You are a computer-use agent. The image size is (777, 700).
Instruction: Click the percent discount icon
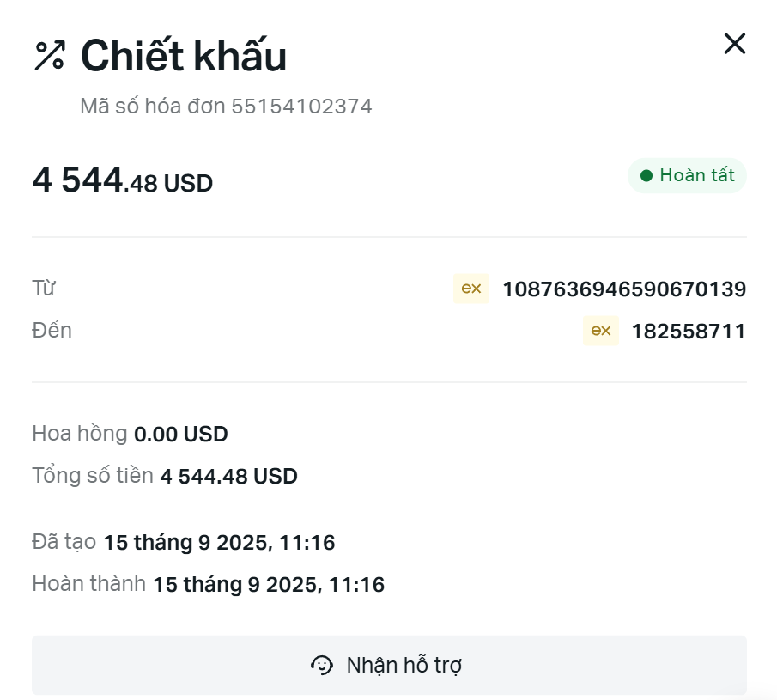click(49, 56)
